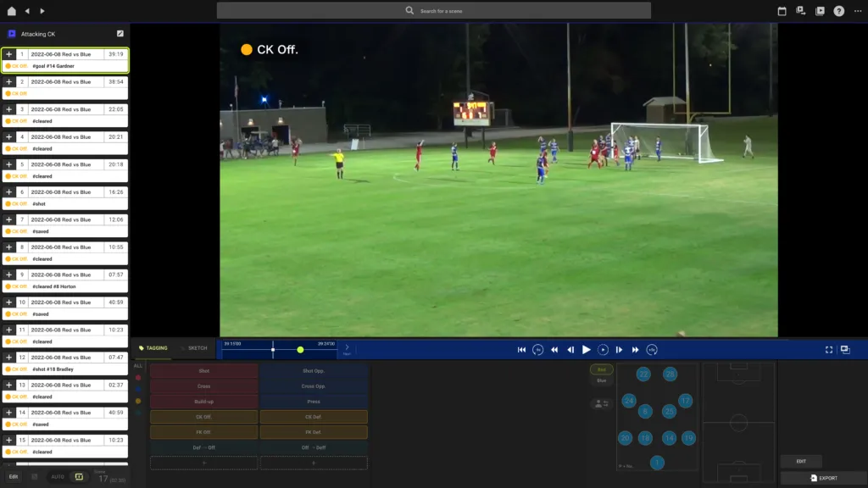Select the TAGGING tab
This screenshot has height=488, width=868.
(153, 348)
